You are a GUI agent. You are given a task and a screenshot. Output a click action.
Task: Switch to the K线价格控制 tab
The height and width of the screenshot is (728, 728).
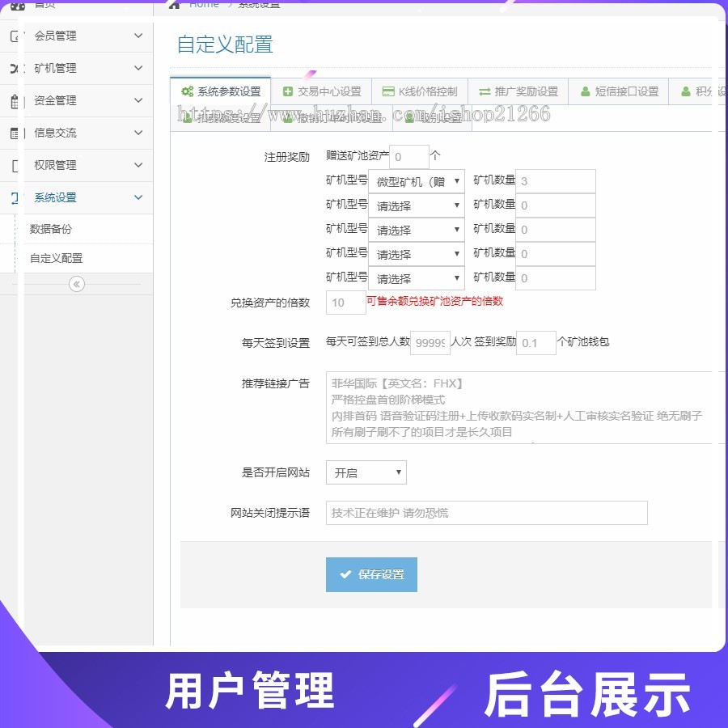(417, 91)
